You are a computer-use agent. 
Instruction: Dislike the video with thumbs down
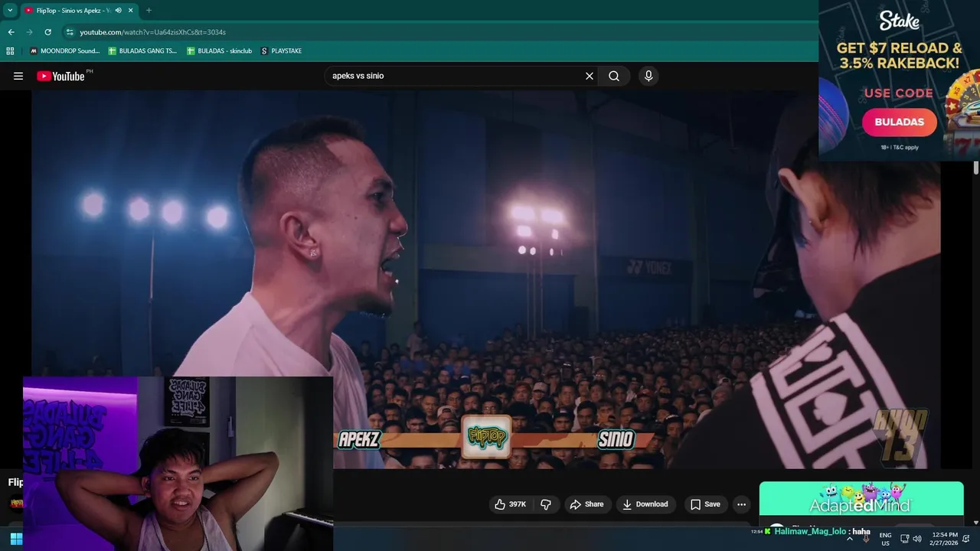pos(546,504)
